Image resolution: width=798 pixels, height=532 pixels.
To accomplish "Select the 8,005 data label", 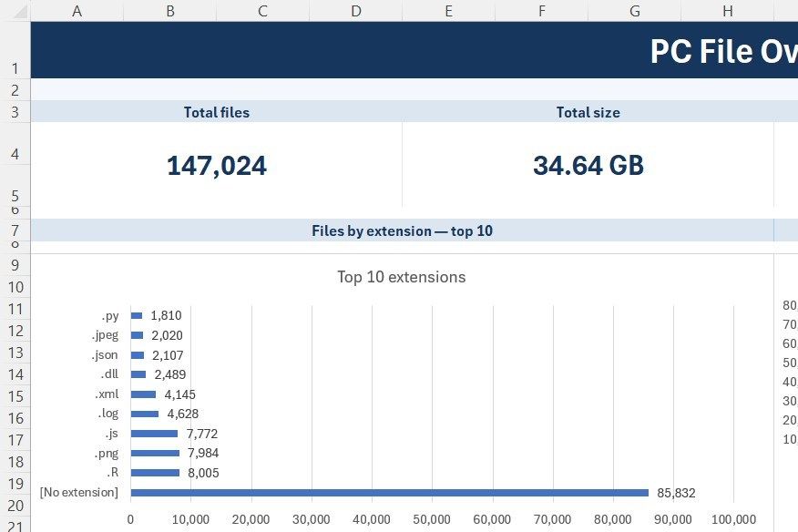I will point(203,473).
